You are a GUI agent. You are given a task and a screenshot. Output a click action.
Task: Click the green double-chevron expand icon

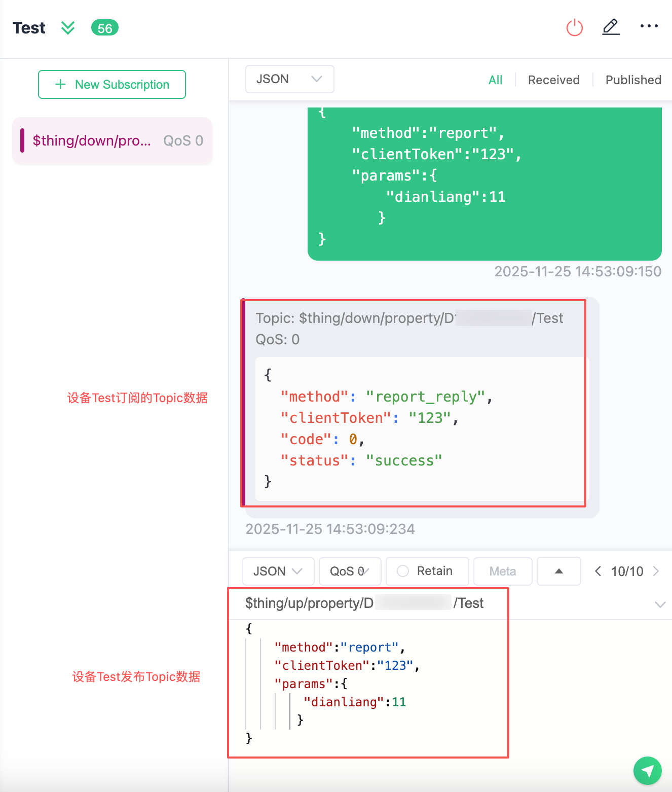(68, 28)
